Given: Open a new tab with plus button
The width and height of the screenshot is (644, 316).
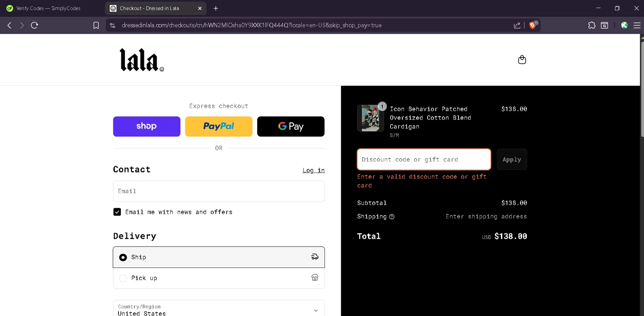Looking at the screenshot, I should [x=216, y=8].
